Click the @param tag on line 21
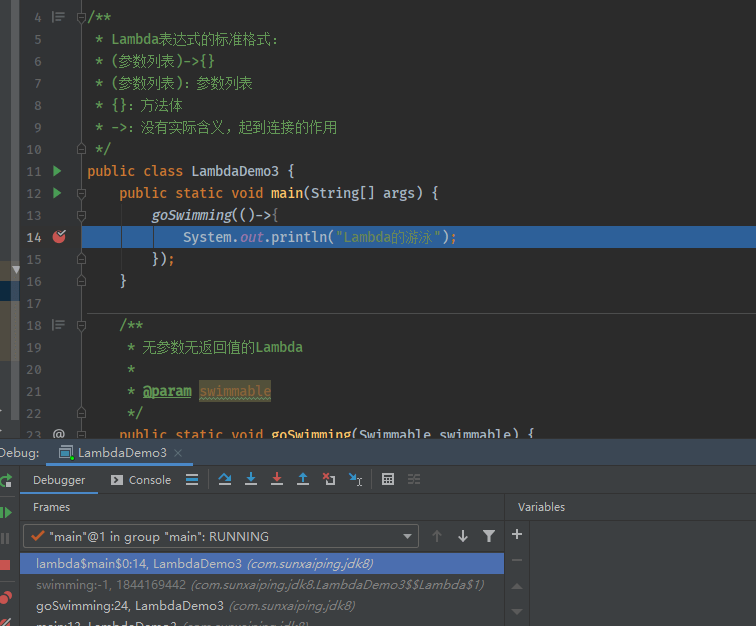Image resolution: width=756 pixels, height=626 pixels. [x=167, y=391]
